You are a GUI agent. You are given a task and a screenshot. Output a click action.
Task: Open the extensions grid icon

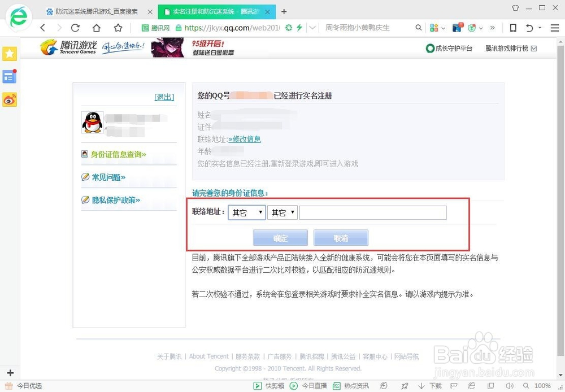(x=434, y=28)
